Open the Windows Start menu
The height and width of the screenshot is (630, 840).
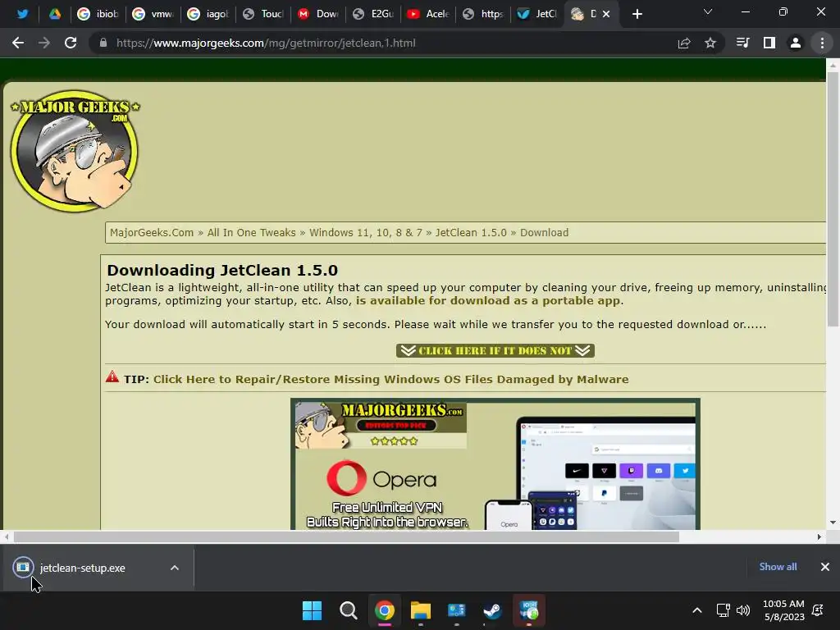[312, 610]
